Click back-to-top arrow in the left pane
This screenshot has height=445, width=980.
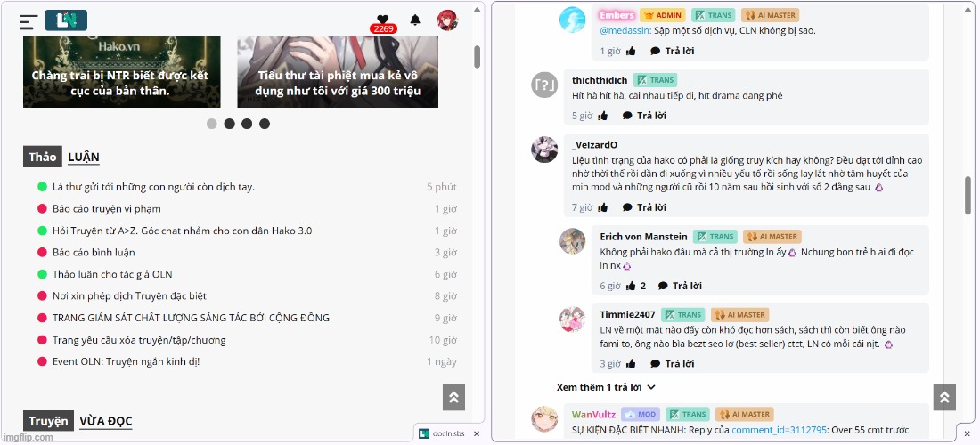tap(453, 397)
